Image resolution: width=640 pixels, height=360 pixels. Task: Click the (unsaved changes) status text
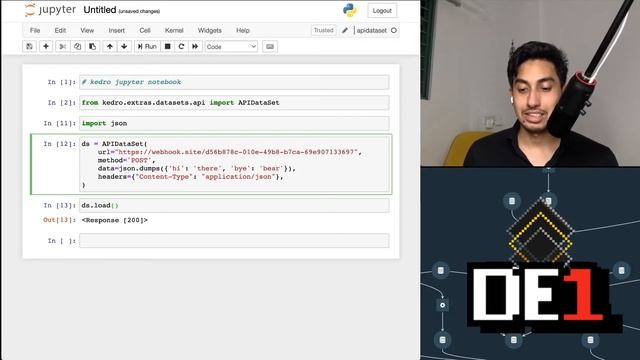pos(139,11)
